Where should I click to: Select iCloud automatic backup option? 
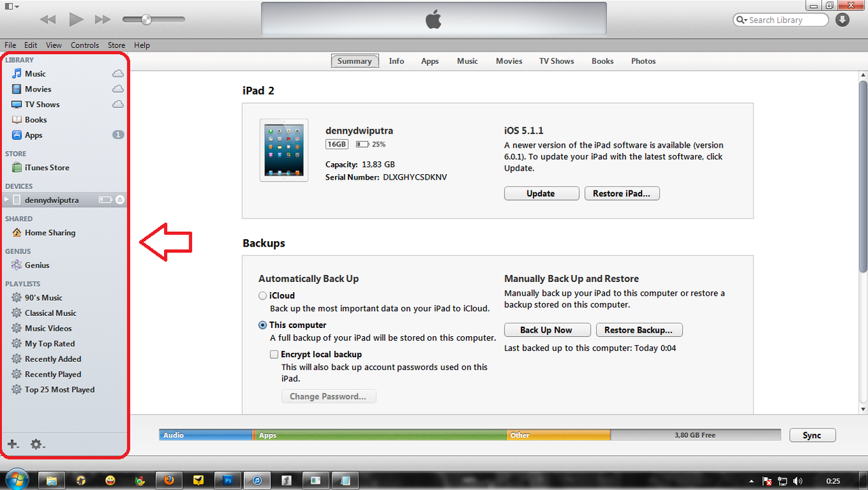(x=262, y=296)
